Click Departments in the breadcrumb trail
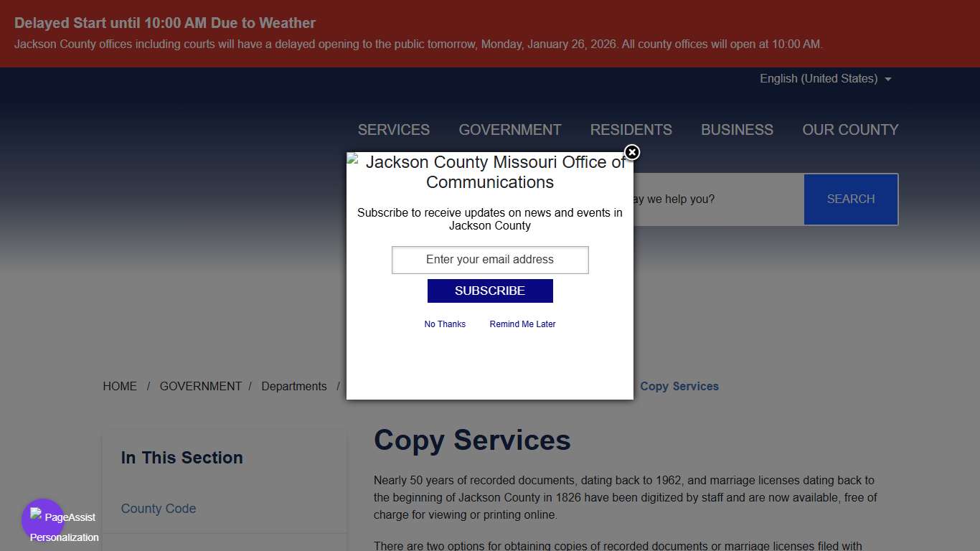This screenshot has height=551, width=980. (294, 386)
